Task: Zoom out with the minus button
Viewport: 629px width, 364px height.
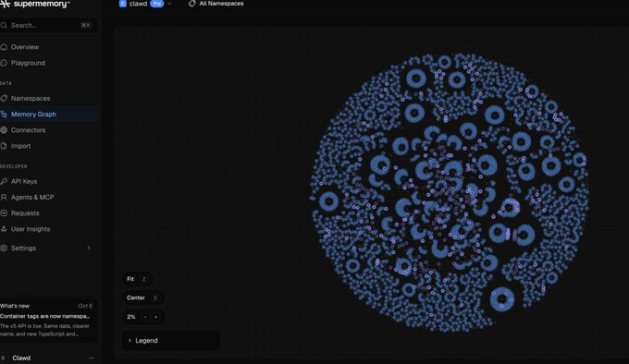Action: click(x=145, y=317)
